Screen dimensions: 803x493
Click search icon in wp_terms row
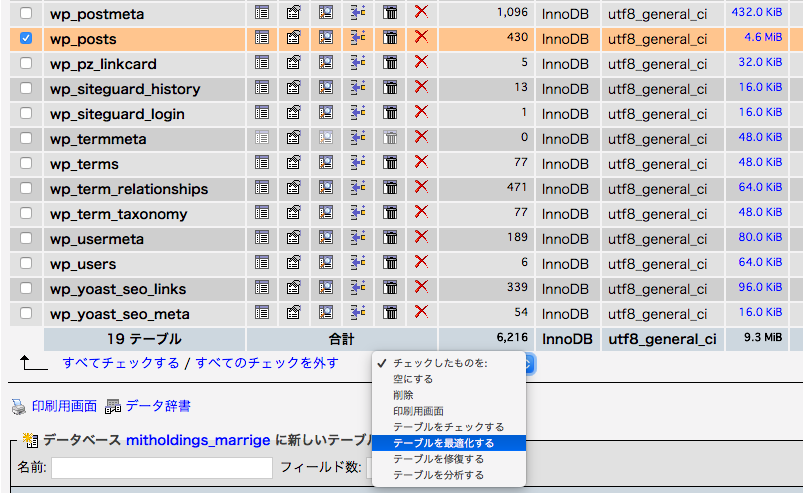coord(326,164)
